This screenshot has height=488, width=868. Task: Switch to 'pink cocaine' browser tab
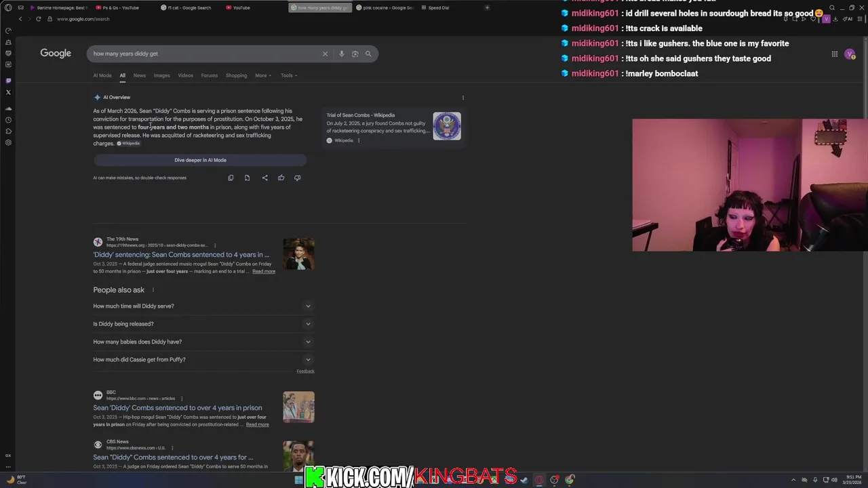coord(384,7)
